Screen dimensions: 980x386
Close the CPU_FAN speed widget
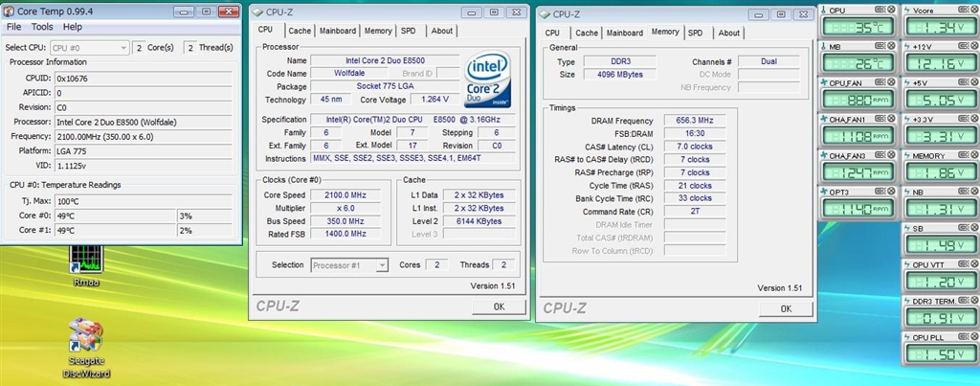click(891, 82)
